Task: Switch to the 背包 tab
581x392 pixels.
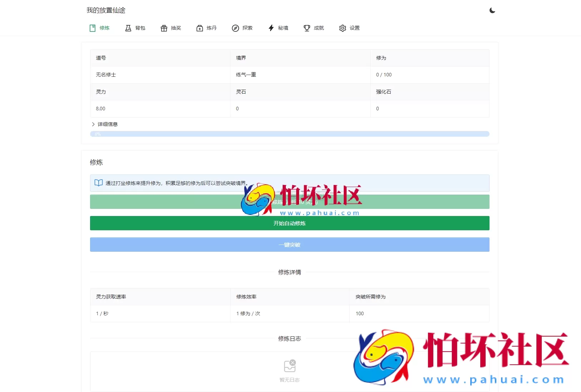Action: point(135,28)
